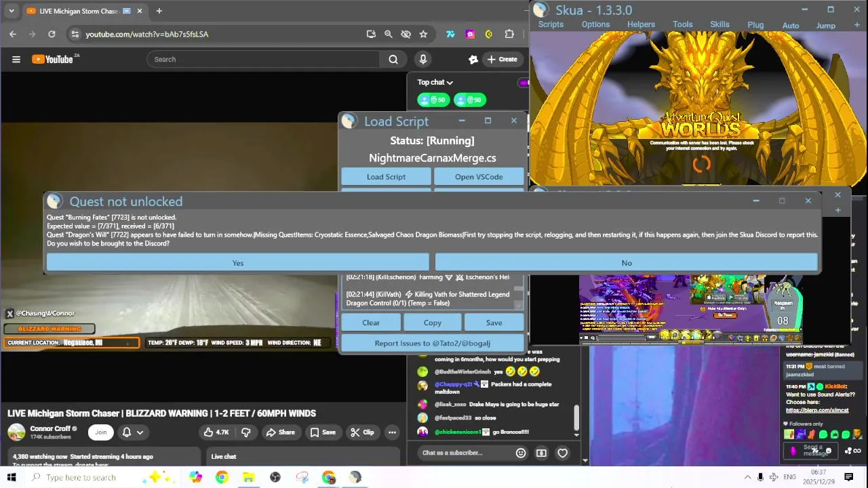868x488 pixels.
Task: Open Chrome zoom magnifier in address bar
Action: click(x=389, y=34)
